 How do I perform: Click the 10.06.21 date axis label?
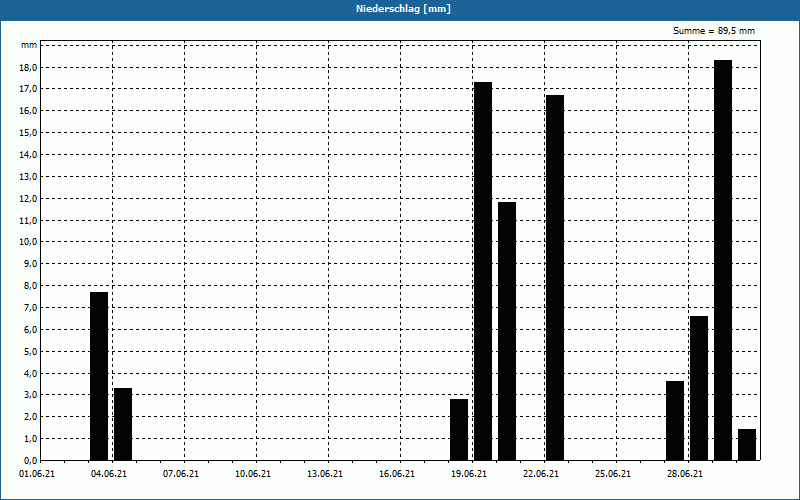pyautogui.click(x=253, y=474)
